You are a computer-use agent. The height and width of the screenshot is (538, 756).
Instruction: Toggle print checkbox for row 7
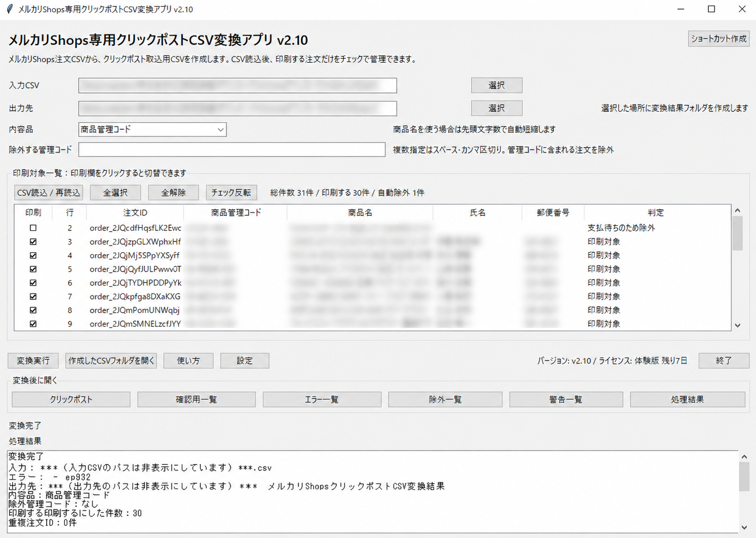[33, 296]
